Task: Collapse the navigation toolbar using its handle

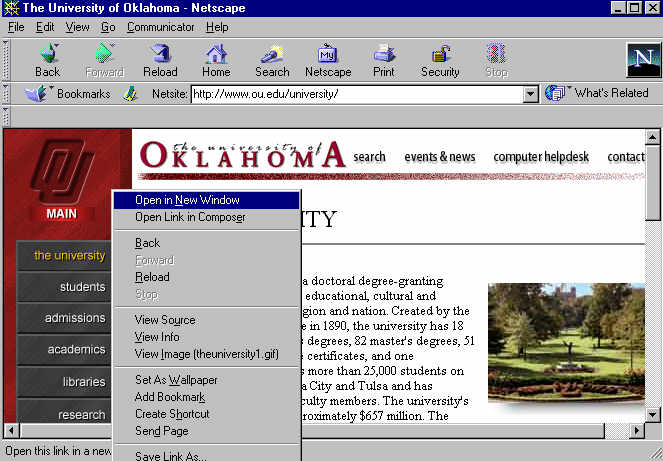Action: click(5, 60)
